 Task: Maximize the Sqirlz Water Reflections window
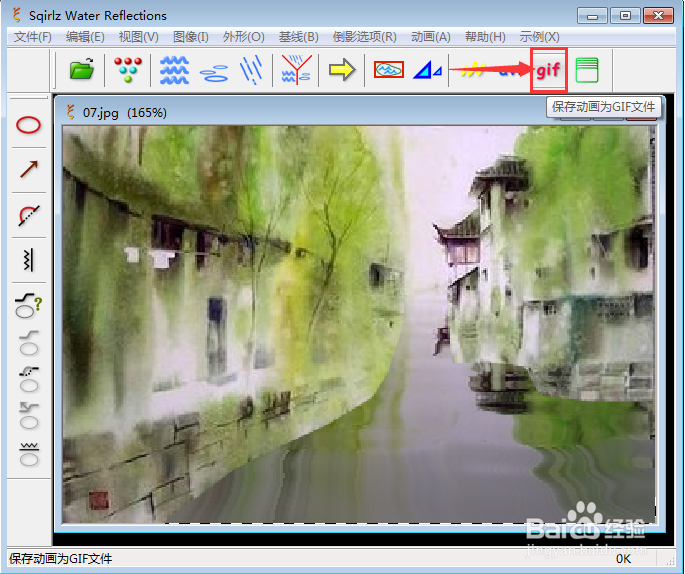625,16
